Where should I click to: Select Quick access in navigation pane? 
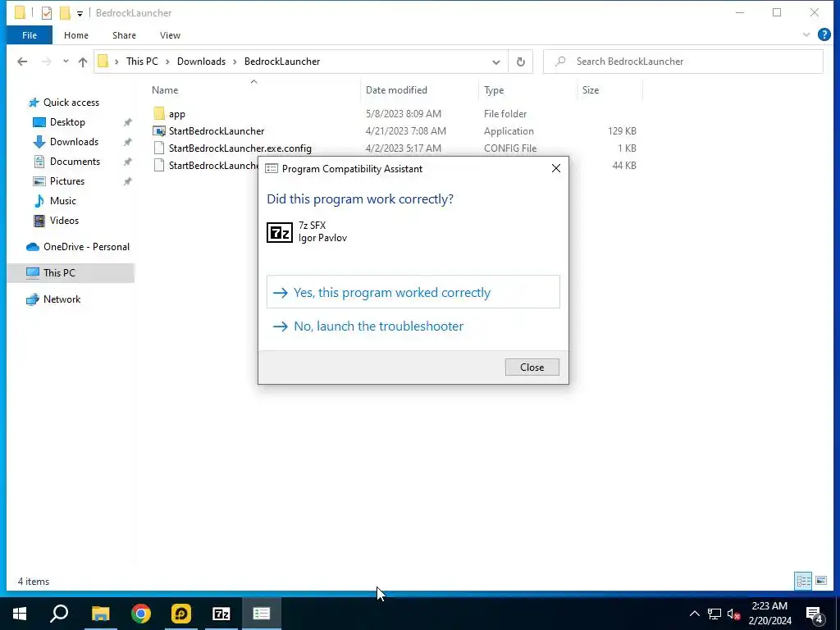(x=71, y=103)
